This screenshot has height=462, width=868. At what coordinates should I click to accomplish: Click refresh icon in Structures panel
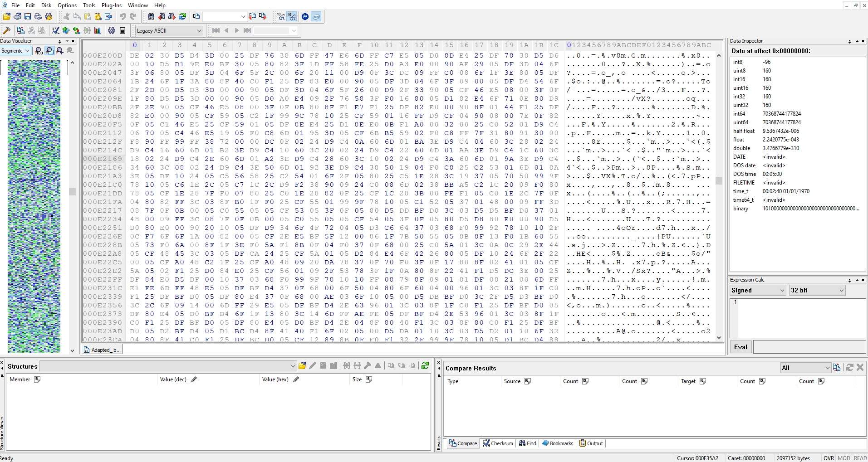(x=425, y=366)
